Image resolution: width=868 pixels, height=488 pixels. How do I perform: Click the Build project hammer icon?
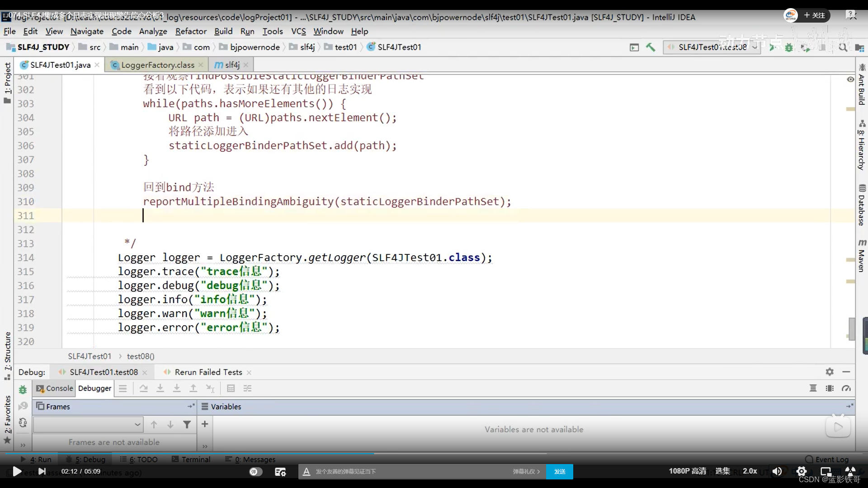coord(651,47)
